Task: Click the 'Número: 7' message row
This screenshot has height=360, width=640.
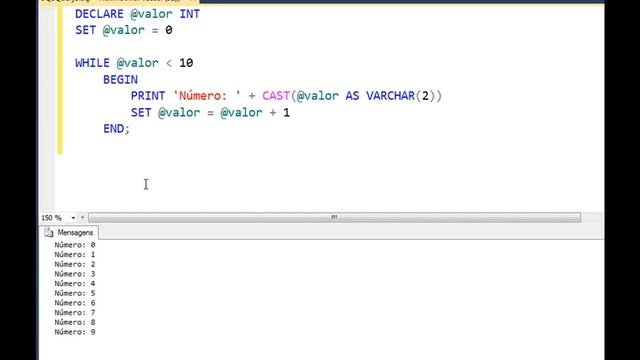Action: click(x=75, y=313)
